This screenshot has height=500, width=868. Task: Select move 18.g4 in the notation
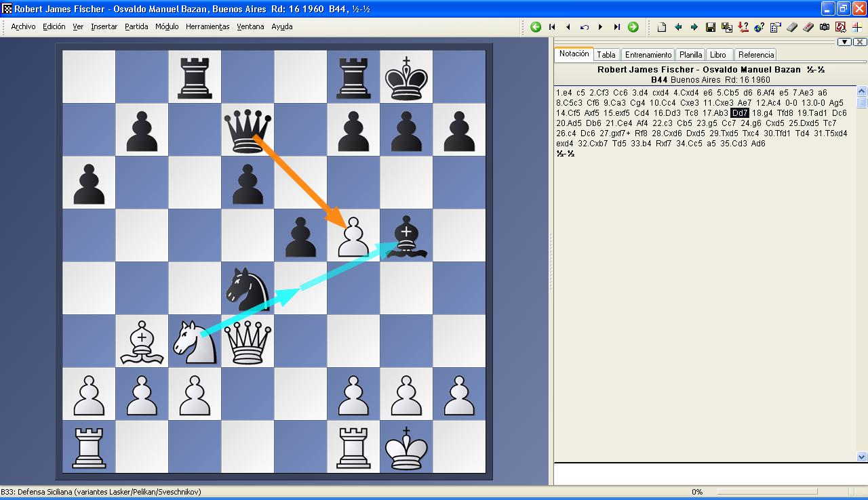click(762, 113)
